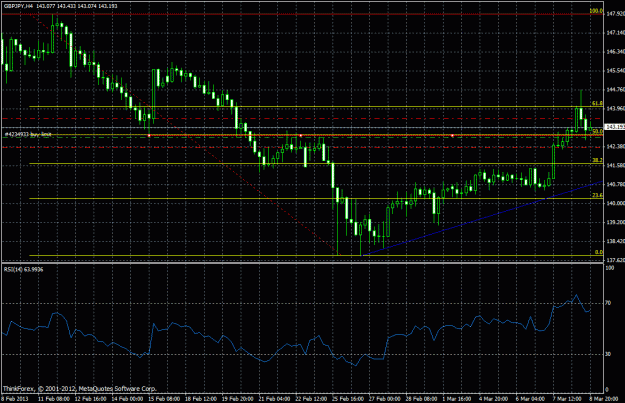The width and height of the screenshot is (625, 403).
Task: Click the 140.000 price axis value
Action: click(615, 203)
